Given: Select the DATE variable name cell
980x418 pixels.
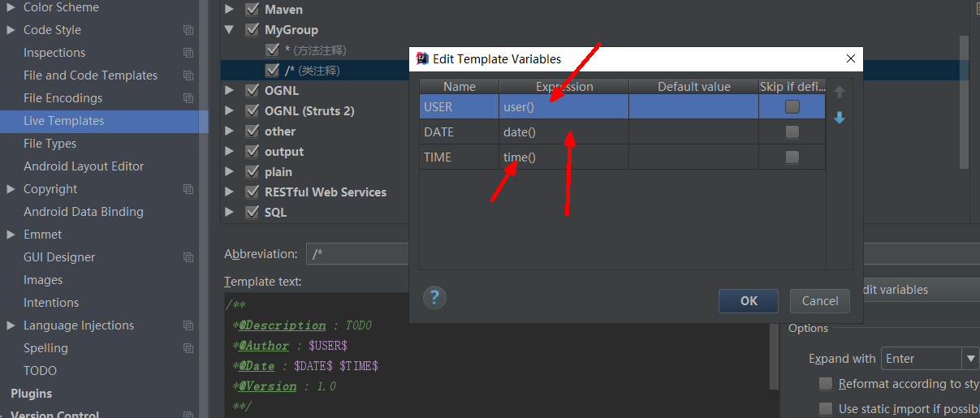Looking at the screenshot, I should point(460,132).
